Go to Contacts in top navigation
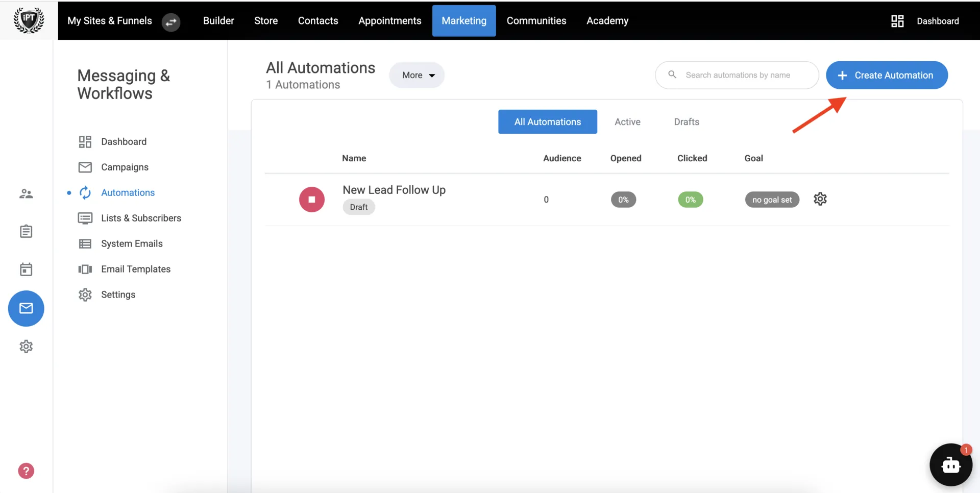This screenshot has width=980, height=493. [x=318, y=20]
